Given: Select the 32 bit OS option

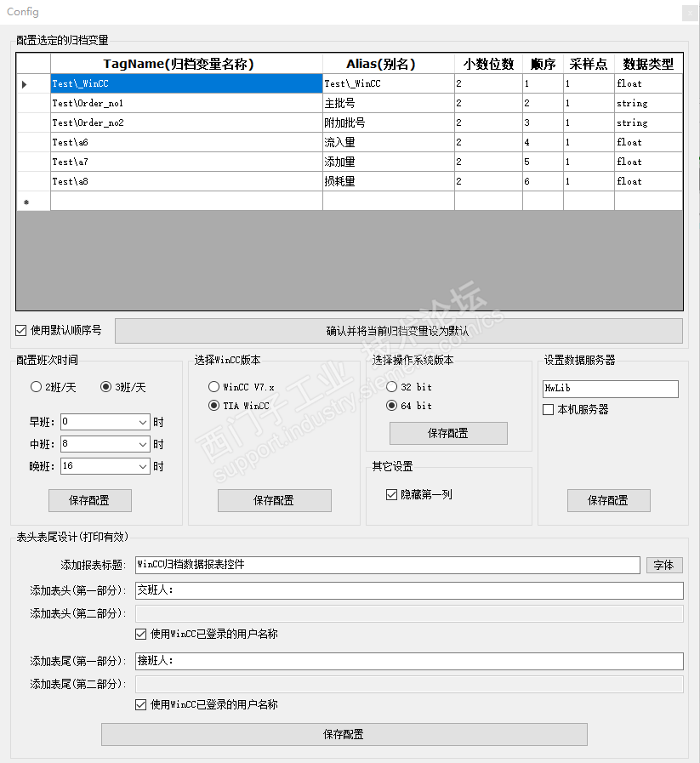Looking at the screenshot, I should click(391, 387).
